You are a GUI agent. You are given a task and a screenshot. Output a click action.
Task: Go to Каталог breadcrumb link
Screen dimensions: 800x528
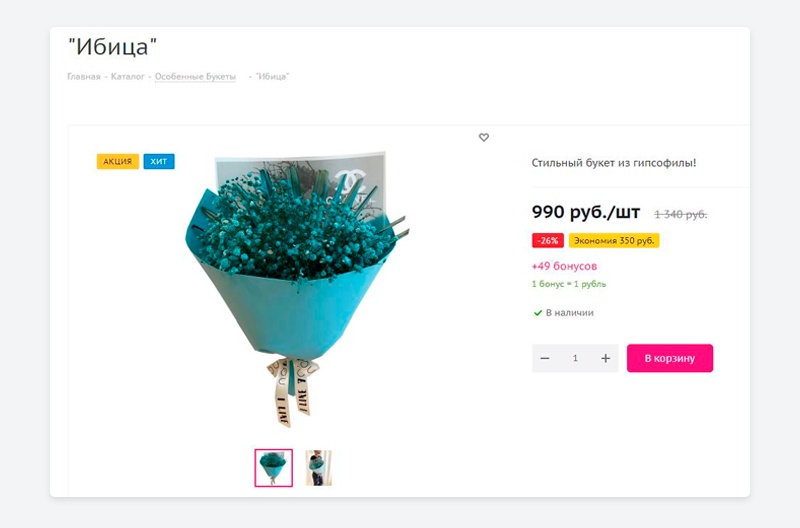pos(128,77)
